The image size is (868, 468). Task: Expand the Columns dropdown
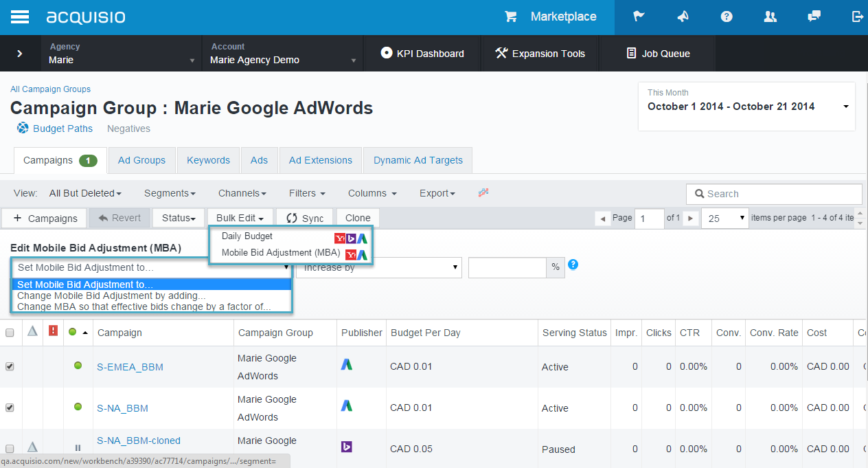click(372, 193)
